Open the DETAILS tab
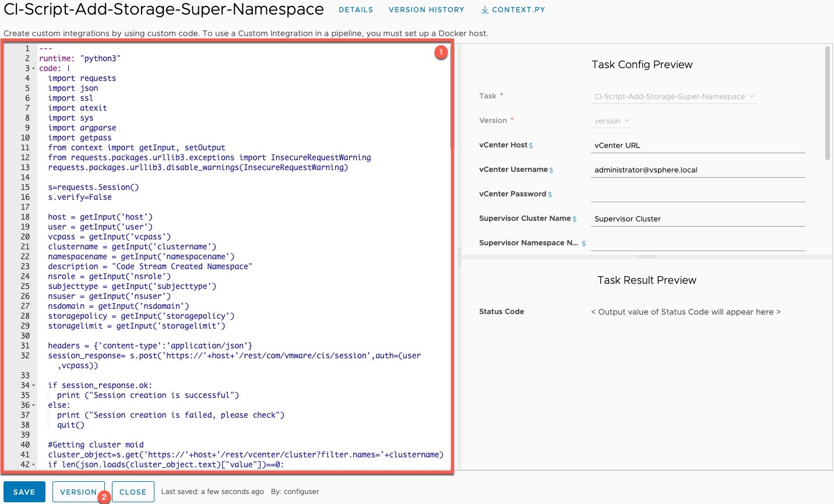 356,10
